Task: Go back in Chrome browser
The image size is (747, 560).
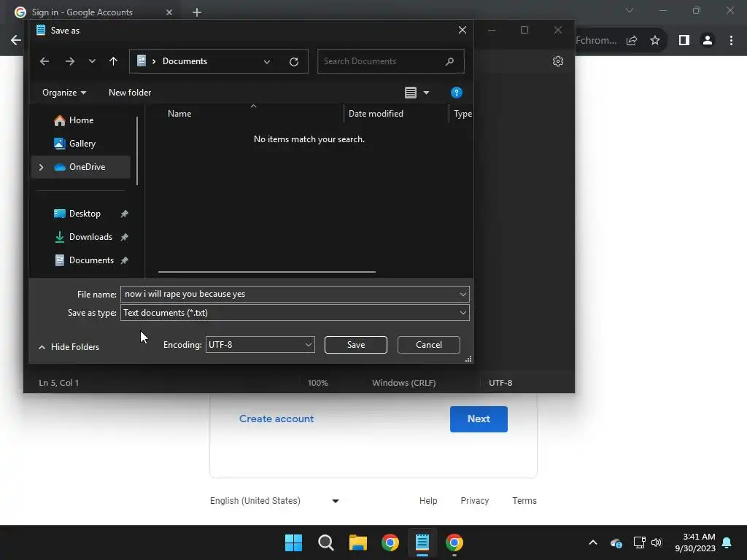Action: point(16,41)
